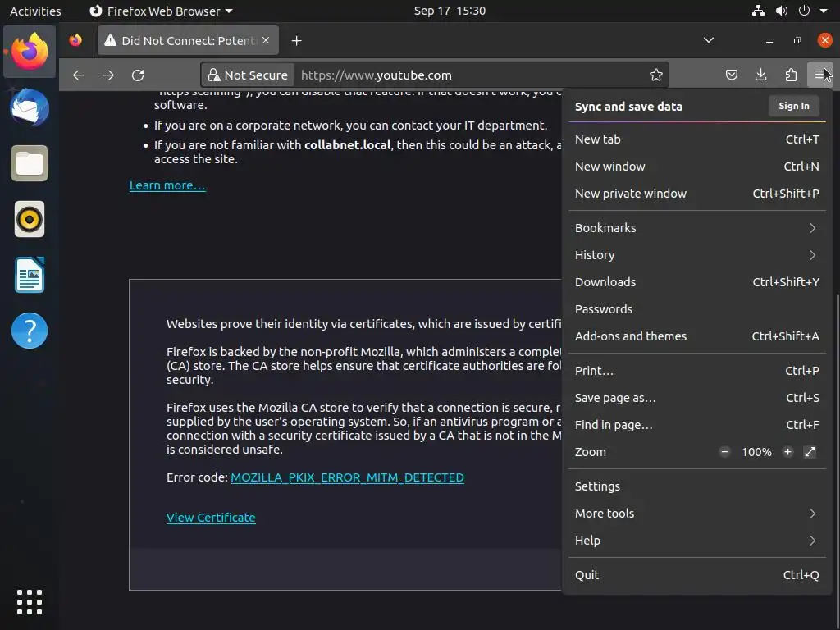Click the Activities button
The height and width of the screenshot is (630, 840).
35,11
